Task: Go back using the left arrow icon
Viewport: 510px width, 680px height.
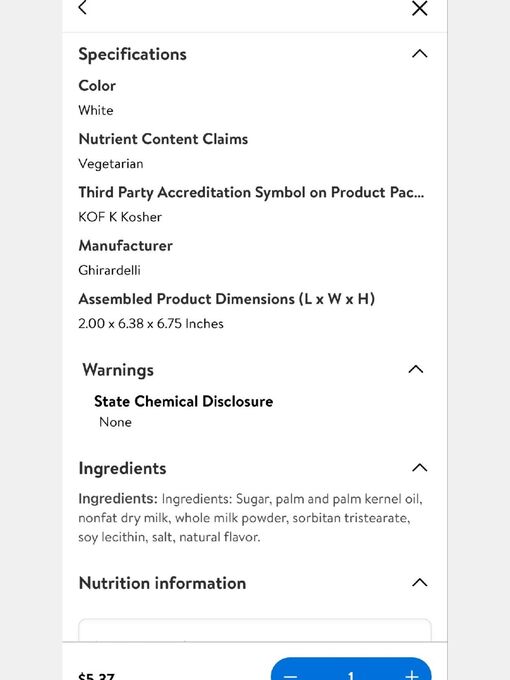Action: [x=82, y=7]
